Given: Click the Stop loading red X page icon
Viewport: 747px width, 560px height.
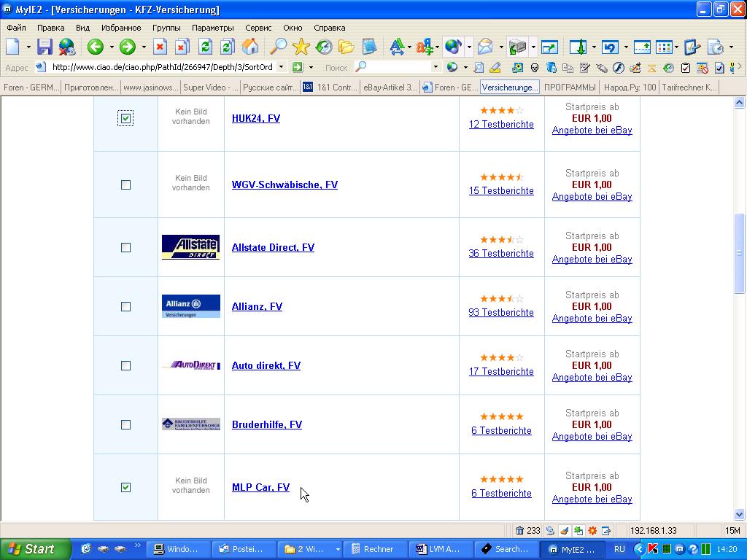Looking at the screenshot, I should point(160,47).
